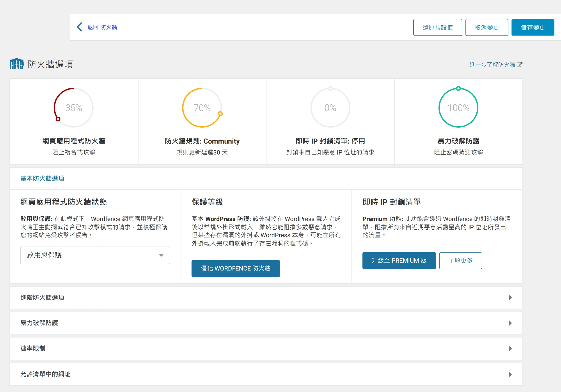This screenshot has width=561, height=392.
Task: Click the 防火牆選項 page heading
Action: click(x=50, y=64)
